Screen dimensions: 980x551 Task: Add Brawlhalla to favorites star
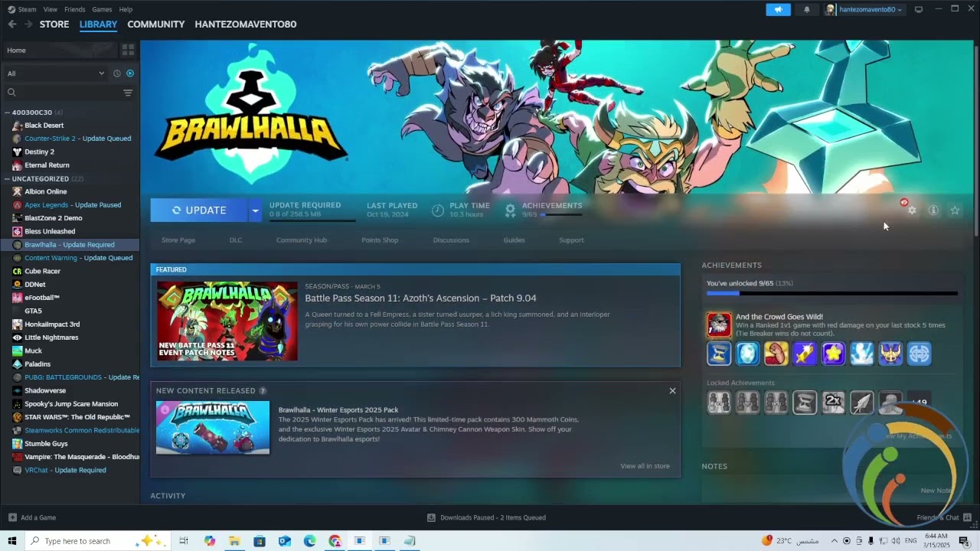[x=955, y=210]
